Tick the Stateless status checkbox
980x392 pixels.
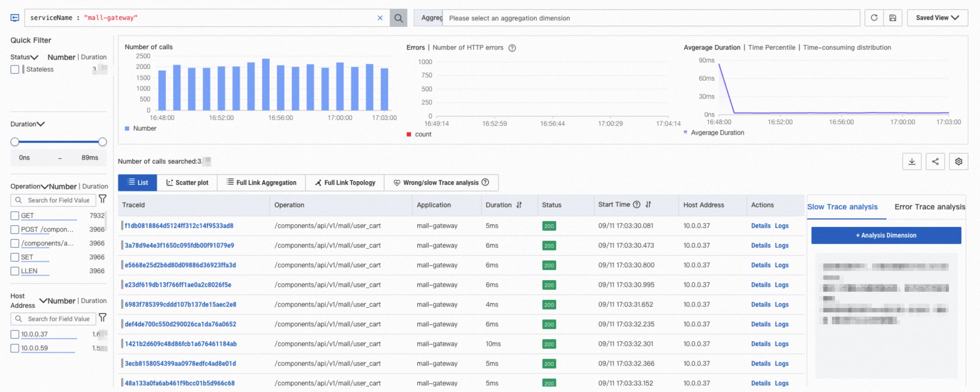(x=15, y=69)
